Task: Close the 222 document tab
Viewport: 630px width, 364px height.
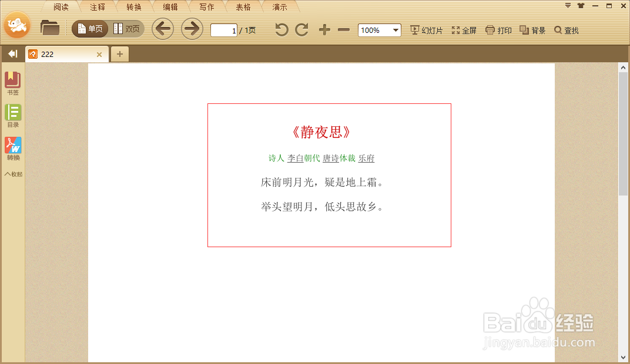Action: click(x=99, y=55)
